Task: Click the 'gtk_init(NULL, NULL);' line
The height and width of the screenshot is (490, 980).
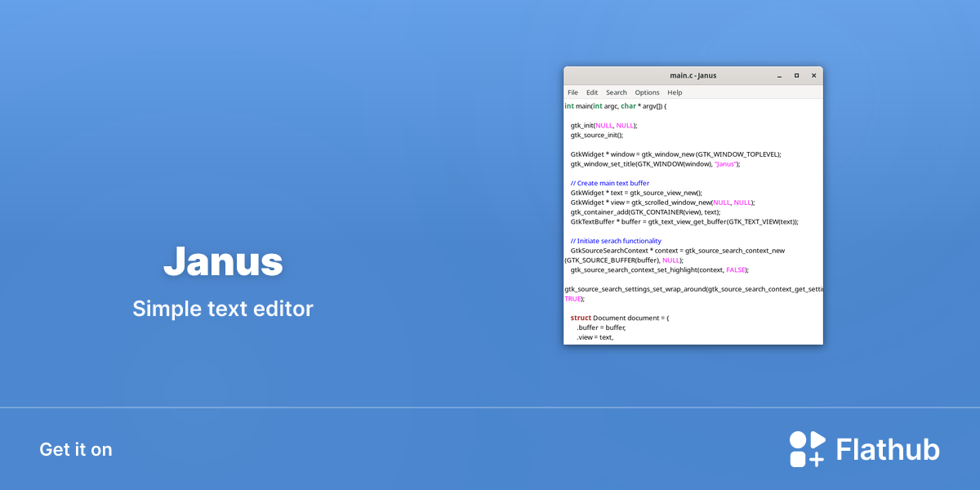Action: coord(604,126)
